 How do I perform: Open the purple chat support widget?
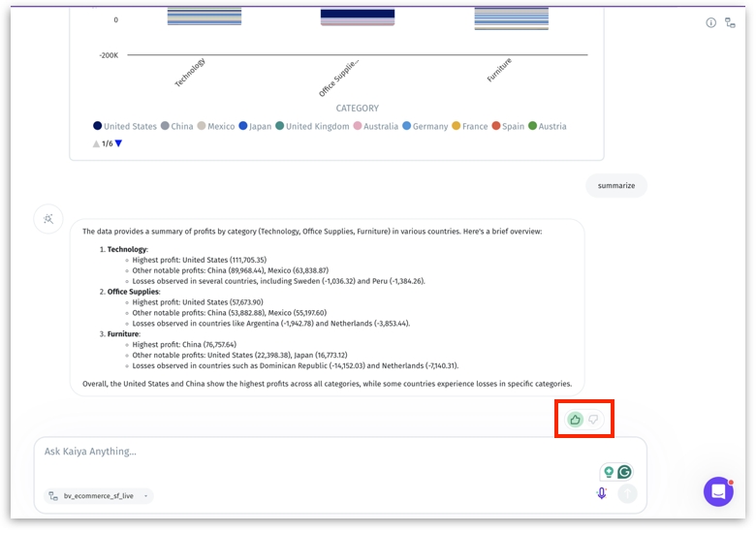718,491
